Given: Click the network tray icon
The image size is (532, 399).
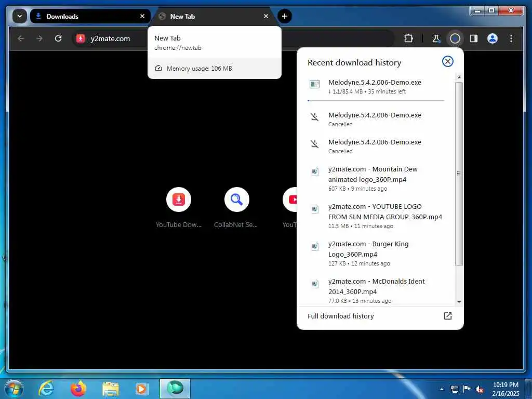Looking at the screenshot, I should (x=454, y=389).
